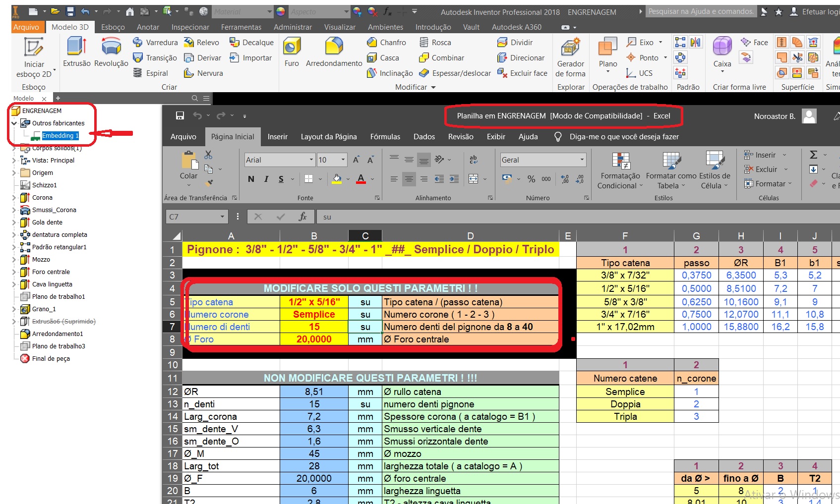Pick the Rosca thread tool
The height and width of the screenshot is (504, 840).
[435, 43]
